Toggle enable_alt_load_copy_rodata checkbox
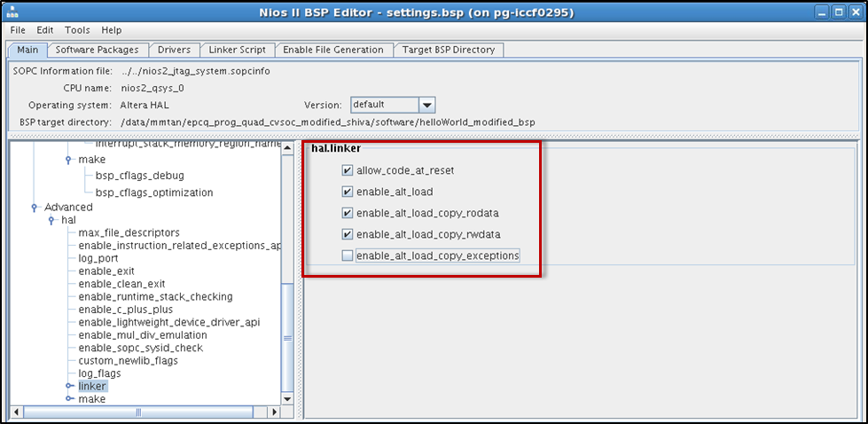The image size is (868, 424). click(347, 213)
